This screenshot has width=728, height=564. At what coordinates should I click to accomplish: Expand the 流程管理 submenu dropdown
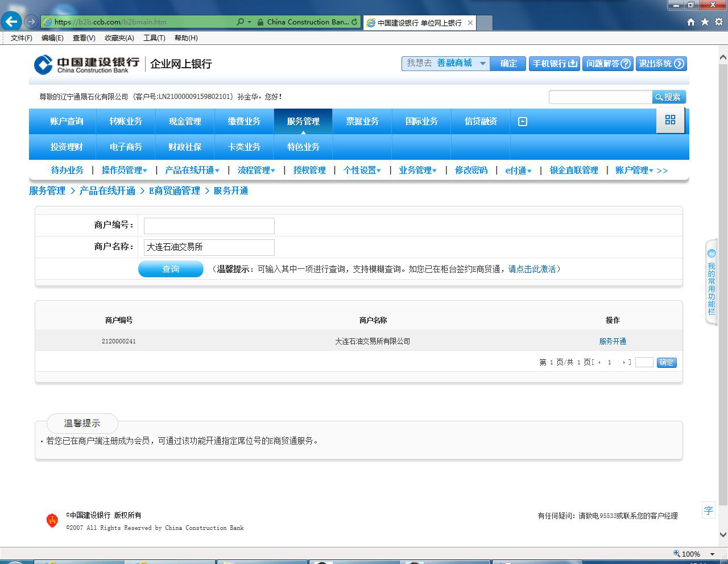pyautogui.click(x=256, y=171)
